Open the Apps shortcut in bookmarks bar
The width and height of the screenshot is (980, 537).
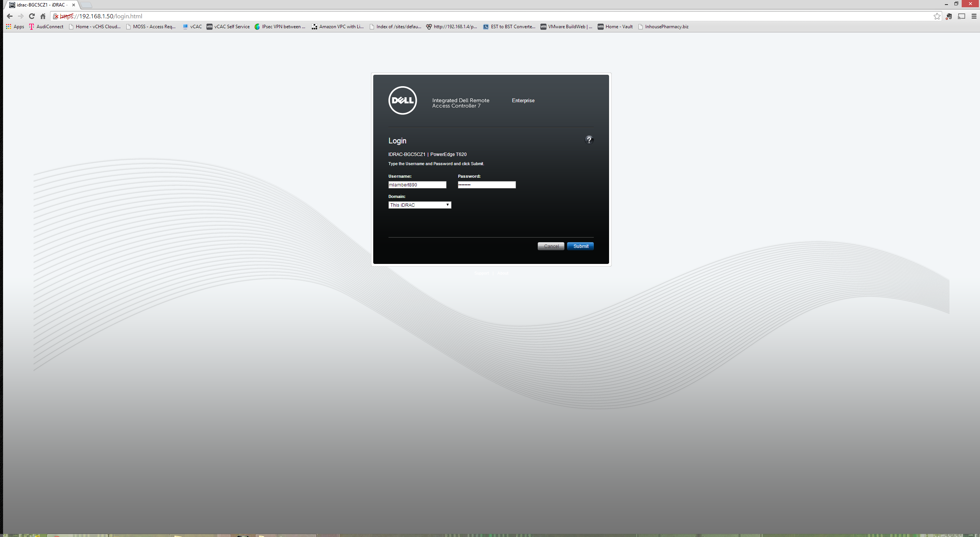click(15, 27)
